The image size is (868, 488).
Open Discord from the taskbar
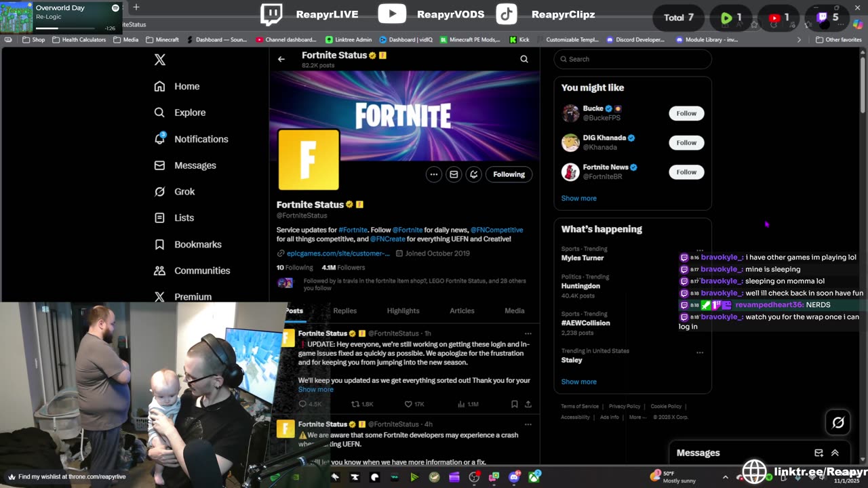point(514,477)
